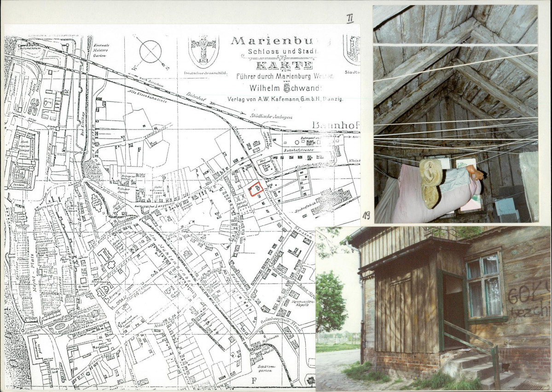The height and width of the screenshot is (392, 552).
Task: Click the letter "F" at map bottom
Action: point(254,380)
